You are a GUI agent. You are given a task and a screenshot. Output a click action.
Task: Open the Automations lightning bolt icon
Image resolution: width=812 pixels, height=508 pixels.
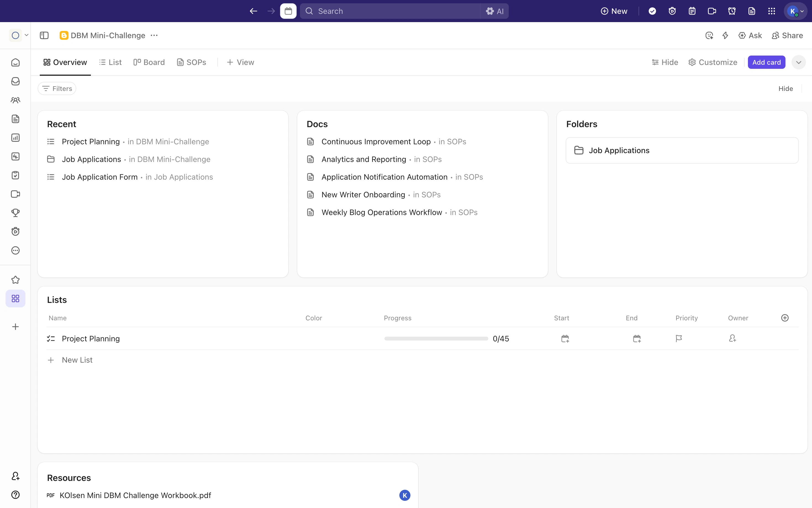click(x=725, y=35)
